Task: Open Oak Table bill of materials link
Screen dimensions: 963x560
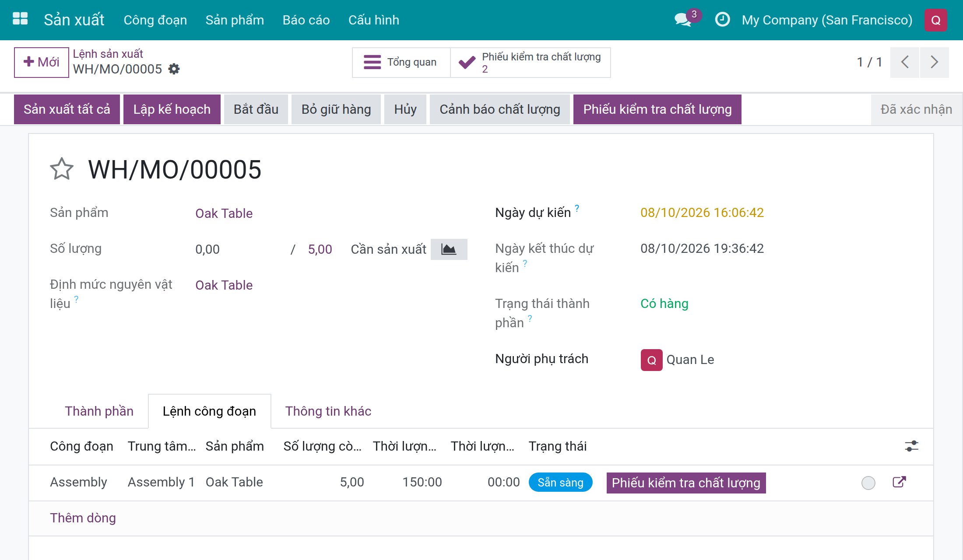Action: (x=224, y=285)
